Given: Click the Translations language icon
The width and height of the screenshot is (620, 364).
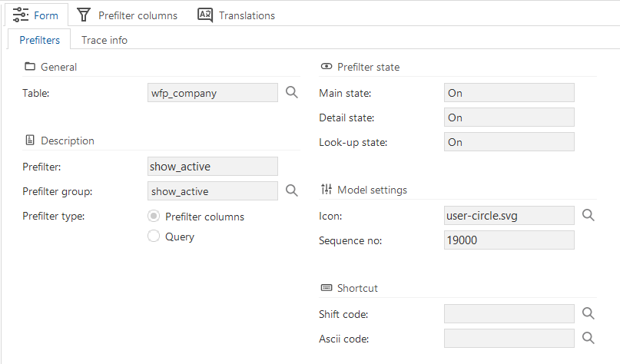Looking at the screenshot, I should [205, 15].
